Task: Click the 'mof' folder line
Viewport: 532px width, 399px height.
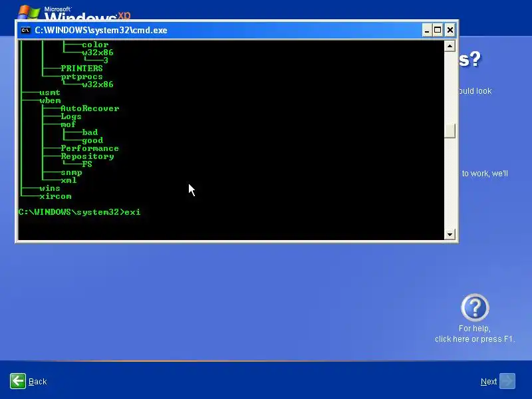Action: [68, 124]
